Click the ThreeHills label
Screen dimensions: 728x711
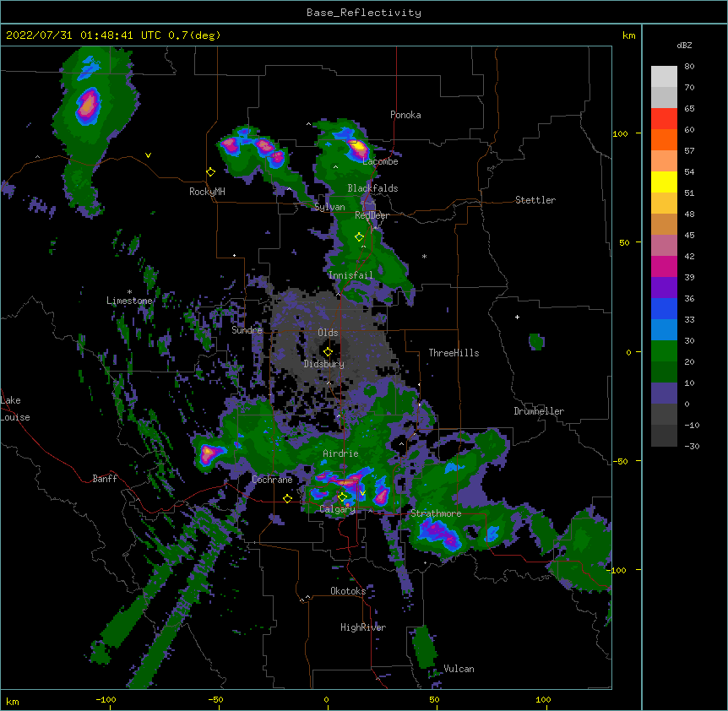click(x=454, y=353)
